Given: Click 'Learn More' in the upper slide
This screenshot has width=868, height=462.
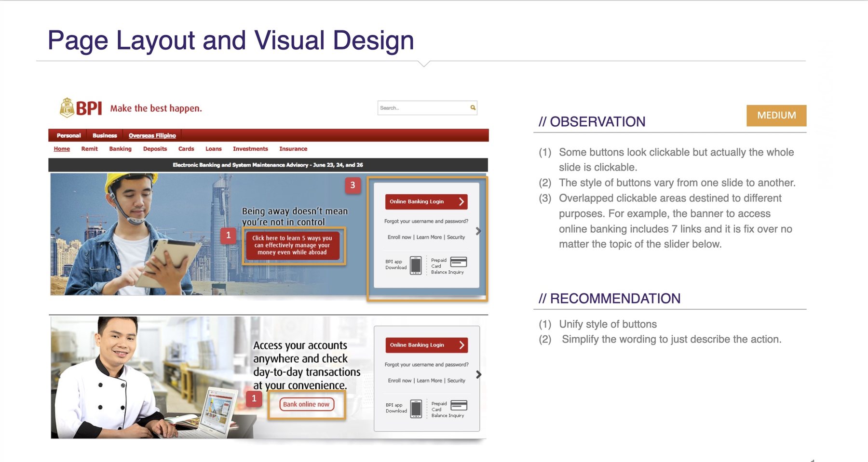Looking at the screenshot, I should [x=429, y=237].
